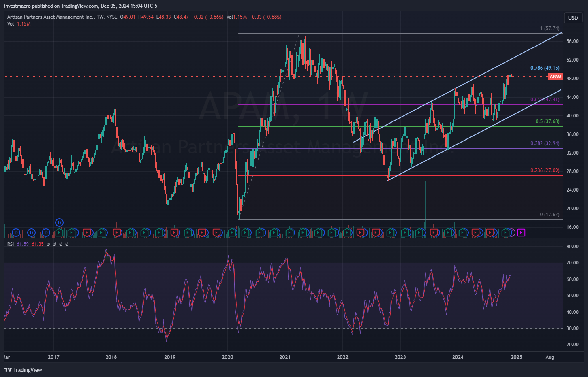Click the only red earnings marker in 2023
This screenshot has width=588, height=377.
click(x=434, y=233)
